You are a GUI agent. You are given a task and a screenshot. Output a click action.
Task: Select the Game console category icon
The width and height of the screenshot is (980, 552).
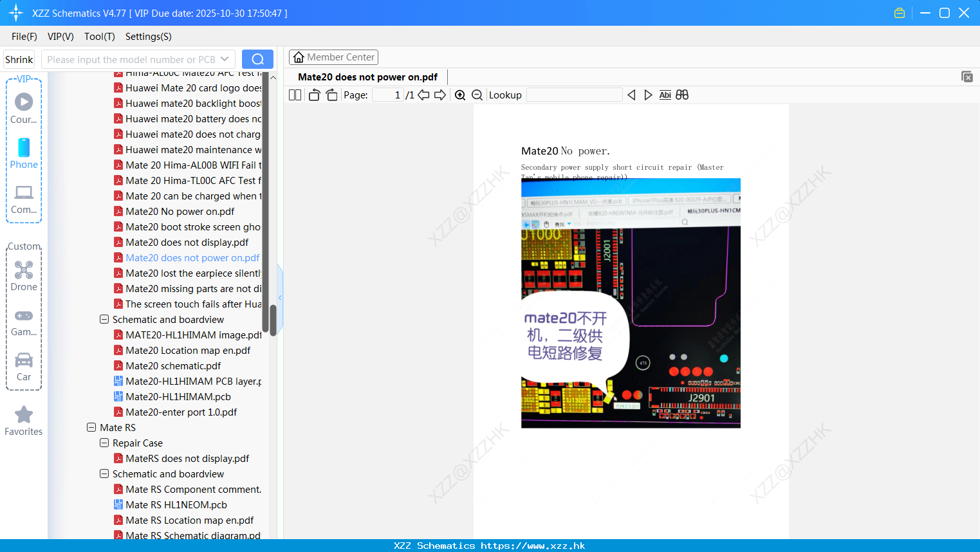pyautogui.click(x=24, y=322)
